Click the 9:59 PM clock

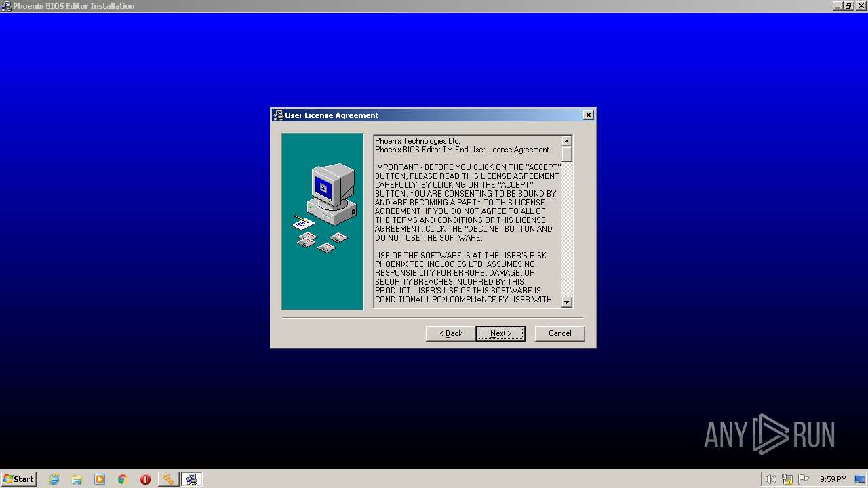[x=833, y=479]
